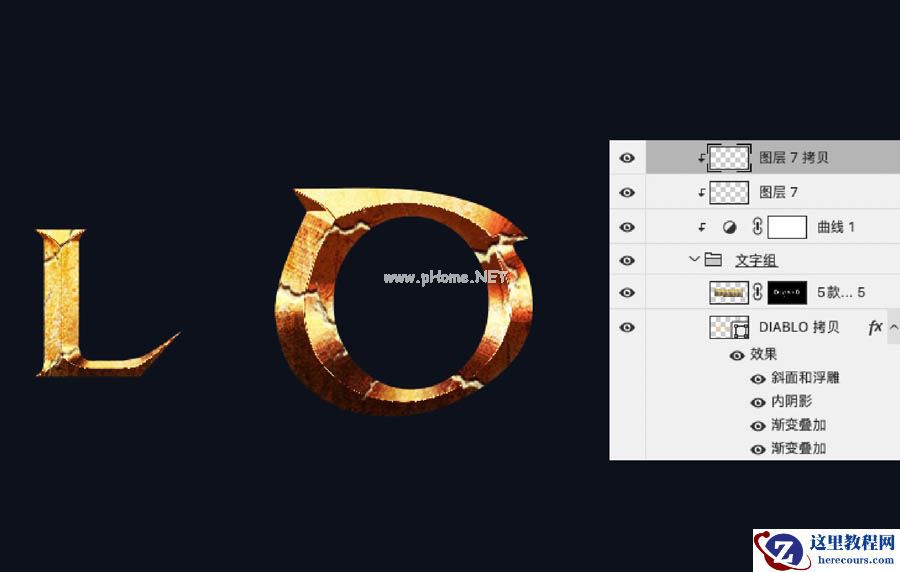Toggle the first 渐变叠加 effect eye
The width and height of the screenshot is (900, 572).
[x=758, y=426]
